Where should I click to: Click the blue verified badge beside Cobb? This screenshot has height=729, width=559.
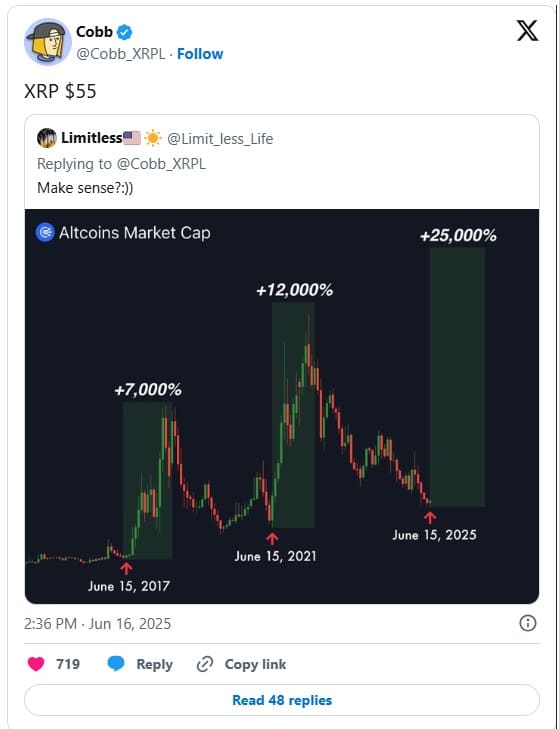[125, 32]
